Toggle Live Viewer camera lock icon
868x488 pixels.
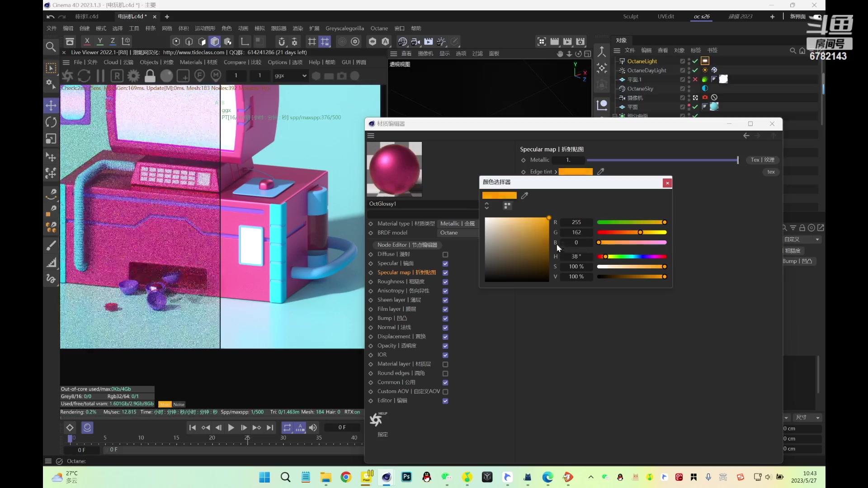pyautogui.click(x=150, y=75)
